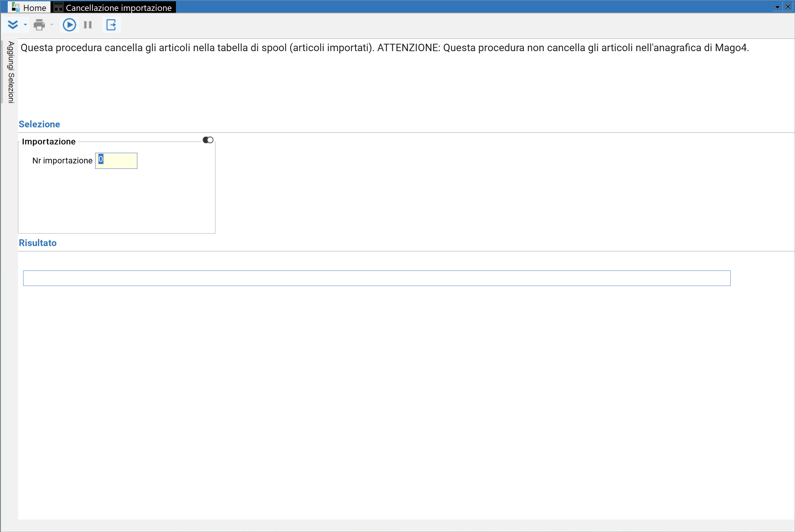Open the dropdown arrow beside double-chevron icon
The image size is (795, 532).
(x=25, y=25)
